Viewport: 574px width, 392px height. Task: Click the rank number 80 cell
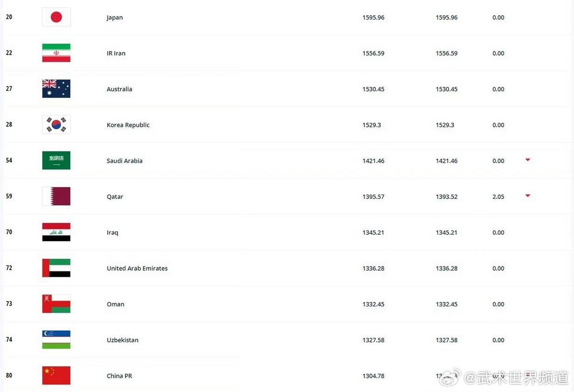[9, 376]
